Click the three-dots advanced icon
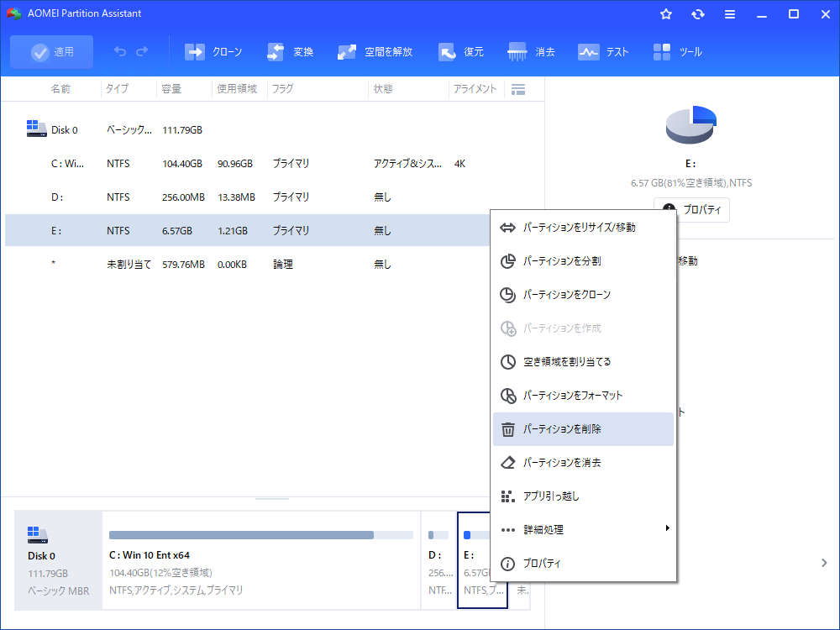The height and width of the screenshot is (630, 840). 508,530
